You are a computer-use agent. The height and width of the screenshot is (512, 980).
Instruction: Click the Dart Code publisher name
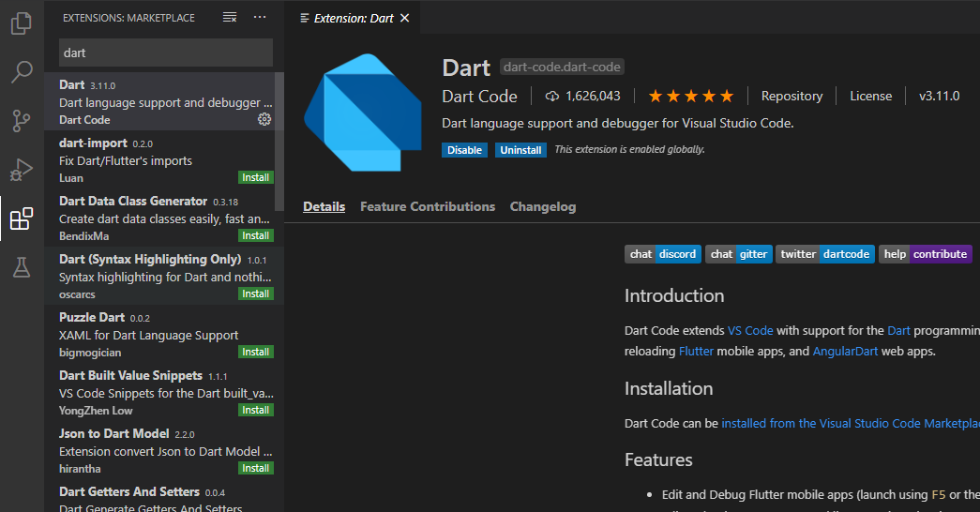click(x=479, y=97)
